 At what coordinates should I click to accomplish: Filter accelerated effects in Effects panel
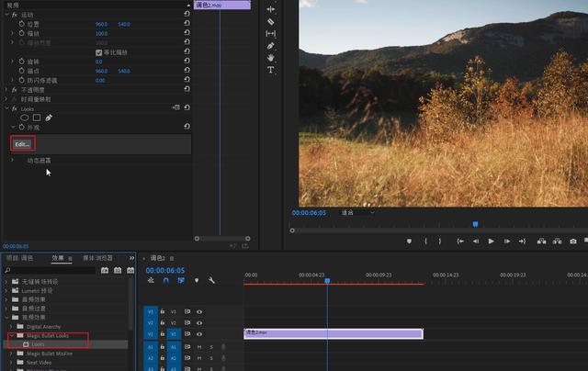click(x=105, y=270)
